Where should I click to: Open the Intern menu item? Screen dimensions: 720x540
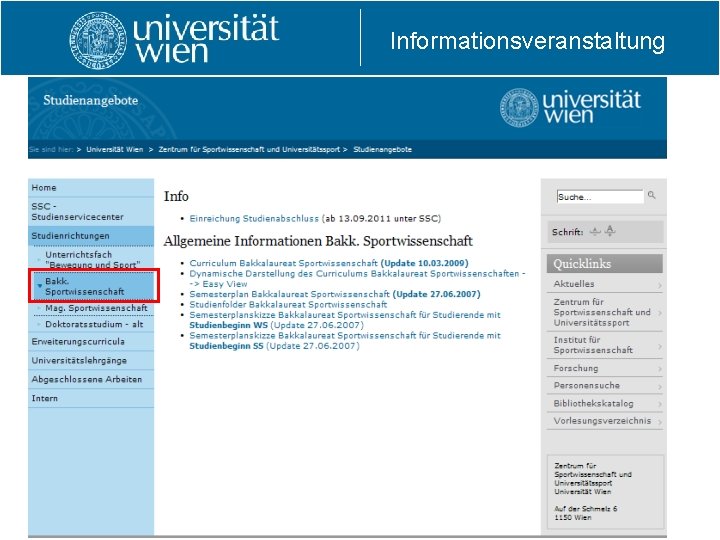click(x=91, y=398)
